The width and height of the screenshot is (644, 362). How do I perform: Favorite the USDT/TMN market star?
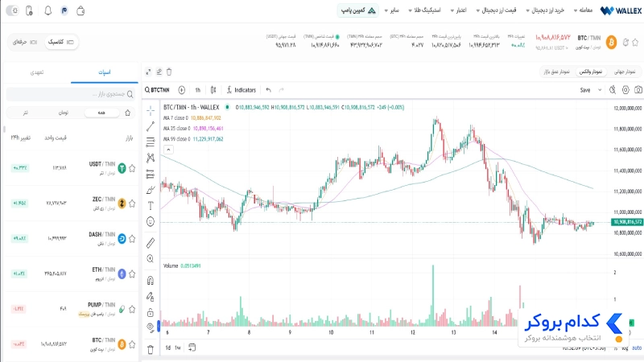coord(132,168)
